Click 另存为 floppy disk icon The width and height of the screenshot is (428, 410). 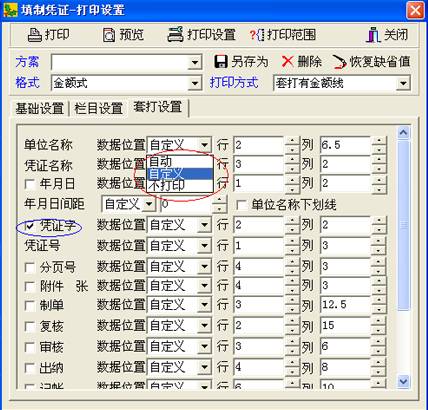point(220,62)
